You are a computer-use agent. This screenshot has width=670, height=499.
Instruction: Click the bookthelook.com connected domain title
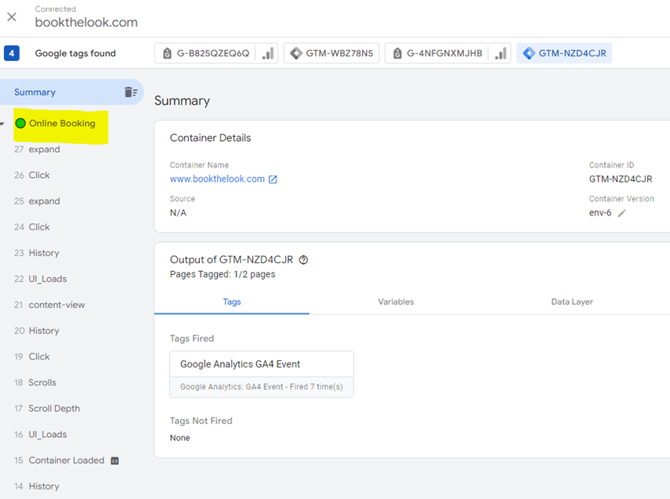pyautogui.click(x=86, y=22)
